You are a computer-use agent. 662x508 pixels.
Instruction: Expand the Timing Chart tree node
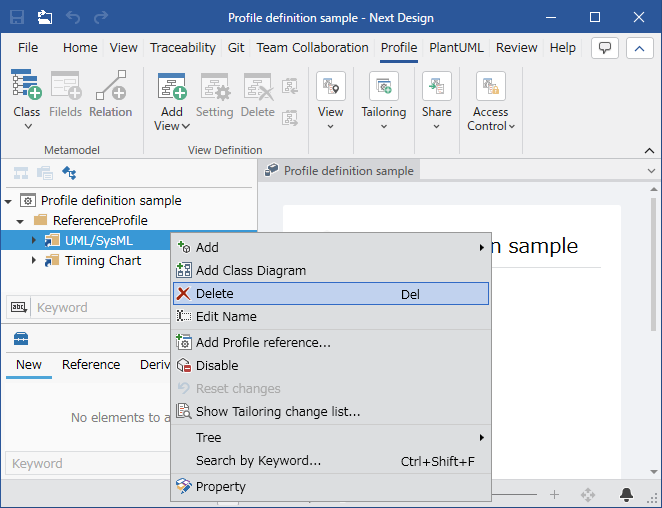pyautogui.click(x=34, y=260)
